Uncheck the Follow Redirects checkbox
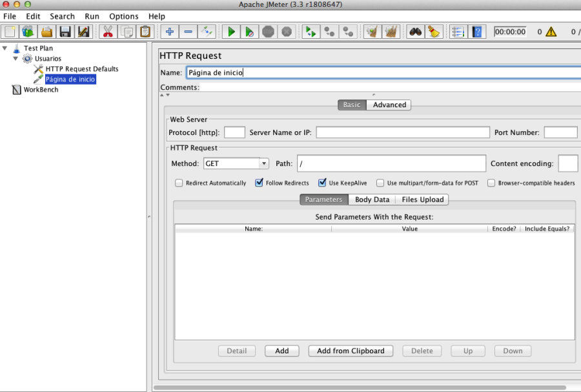 click(260, 183)
